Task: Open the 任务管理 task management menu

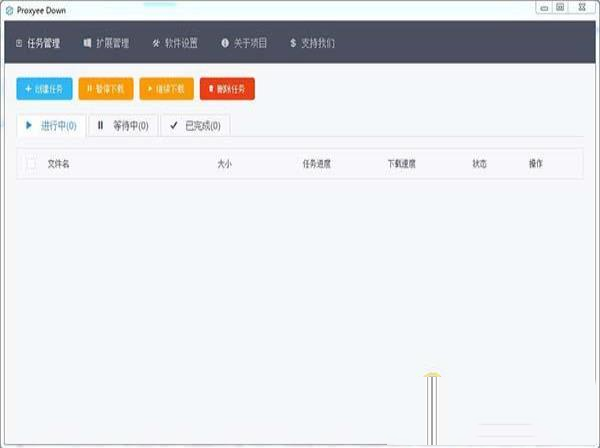Action: (x=39, y=44)
